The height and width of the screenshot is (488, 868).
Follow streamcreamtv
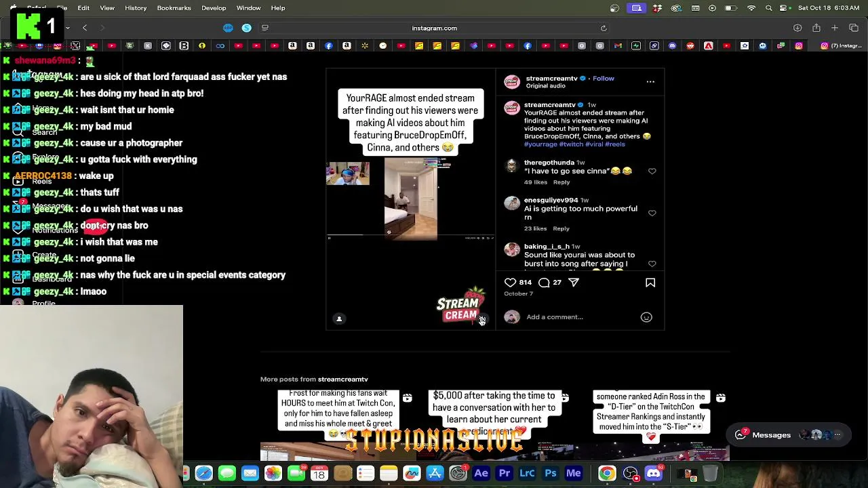point(604,79)
